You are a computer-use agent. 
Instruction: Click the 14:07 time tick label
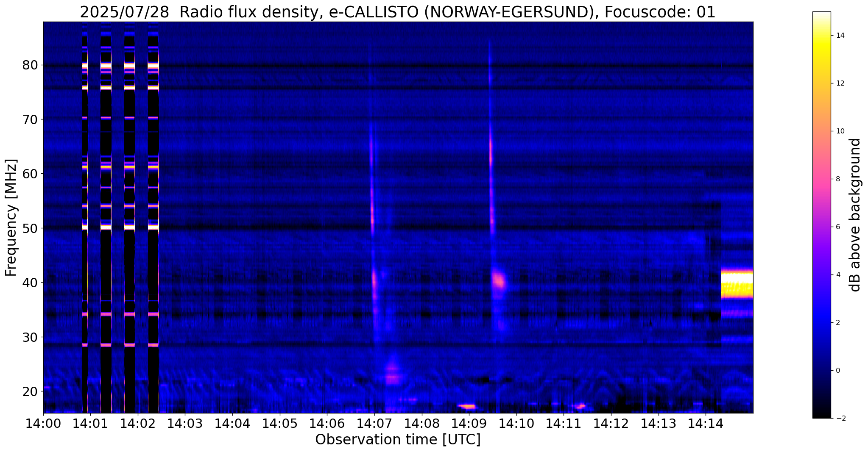[x=374, y=423]
